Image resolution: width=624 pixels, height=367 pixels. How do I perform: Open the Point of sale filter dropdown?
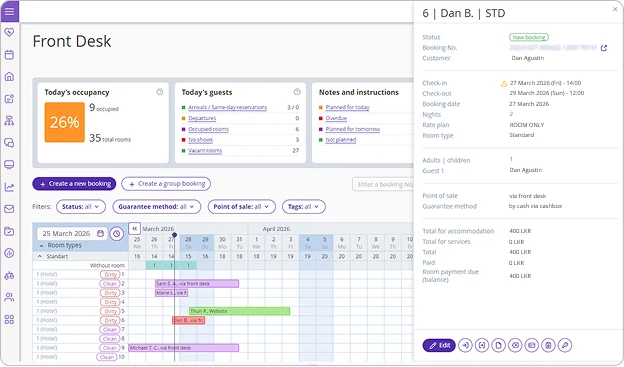point(242,207)
